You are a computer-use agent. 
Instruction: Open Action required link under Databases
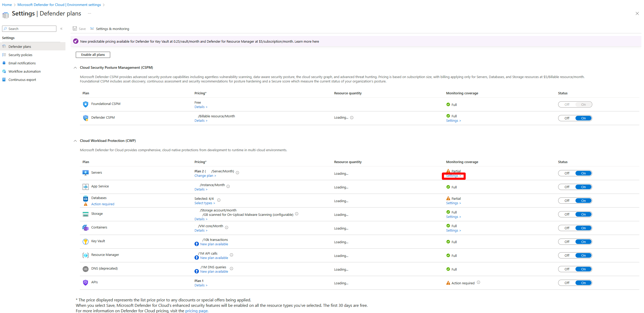[103, 204]
